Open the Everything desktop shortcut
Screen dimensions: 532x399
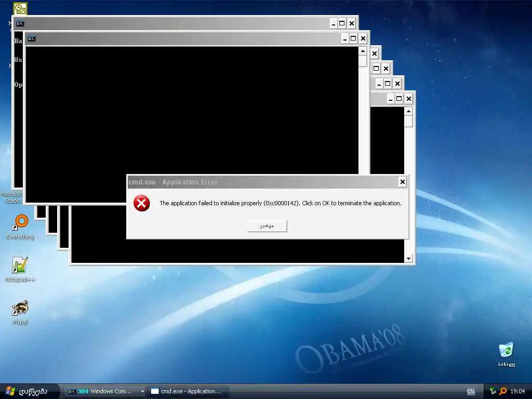20,227
